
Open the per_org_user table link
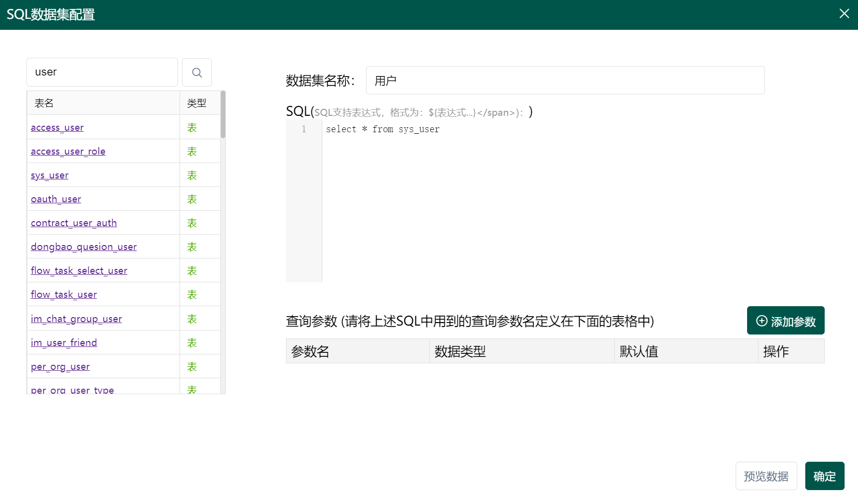coord(60,366)
